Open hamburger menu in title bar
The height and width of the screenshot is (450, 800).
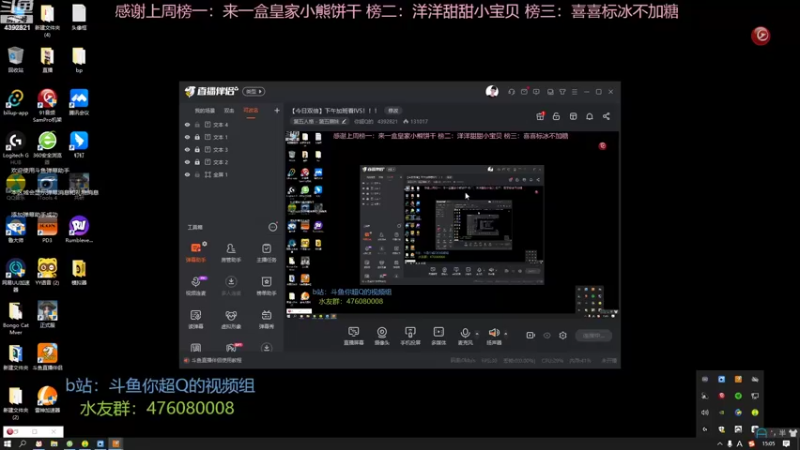click(574, 92)
